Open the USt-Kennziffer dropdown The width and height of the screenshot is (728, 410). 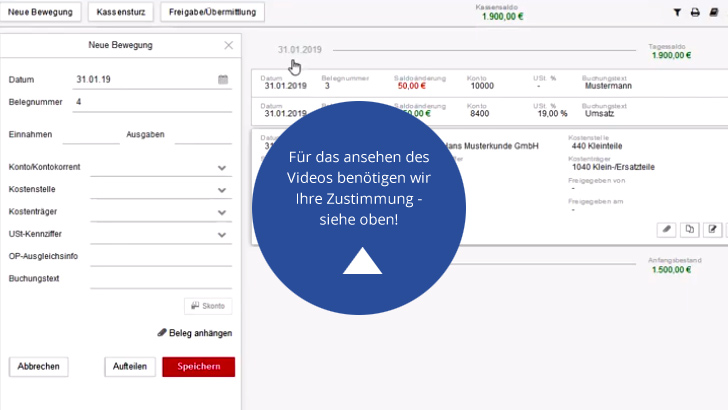222,236
